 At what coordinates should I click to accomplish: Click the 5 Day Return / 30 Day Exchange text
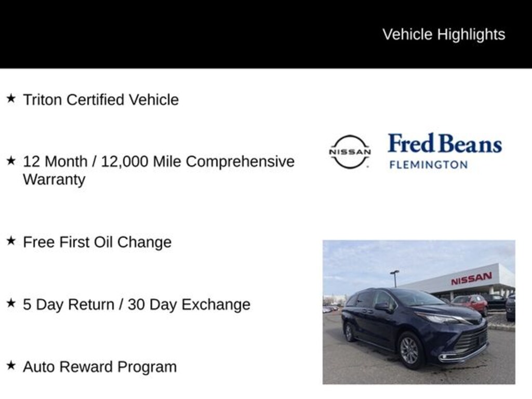coord(137,304)
